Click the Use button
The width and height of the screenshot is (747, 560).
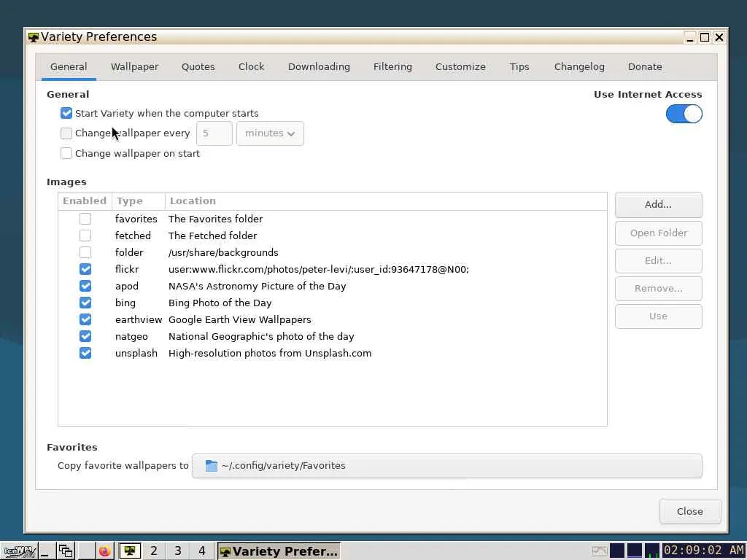click(x=658, y=316)
